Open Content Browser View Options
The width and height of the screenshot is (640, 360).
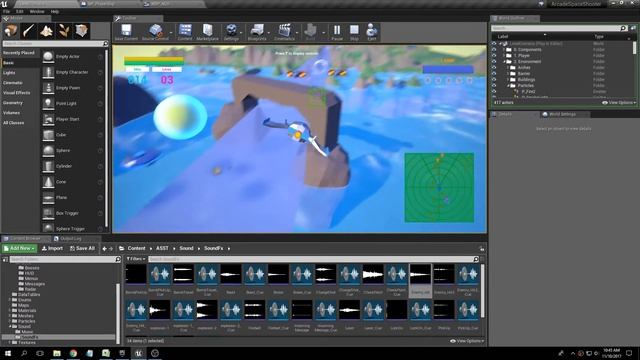pyautogui.click(x=467, y=341)
